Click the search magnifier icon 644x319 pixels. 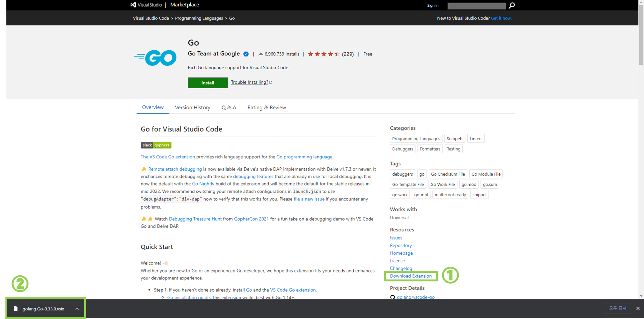tap(512, 5)
